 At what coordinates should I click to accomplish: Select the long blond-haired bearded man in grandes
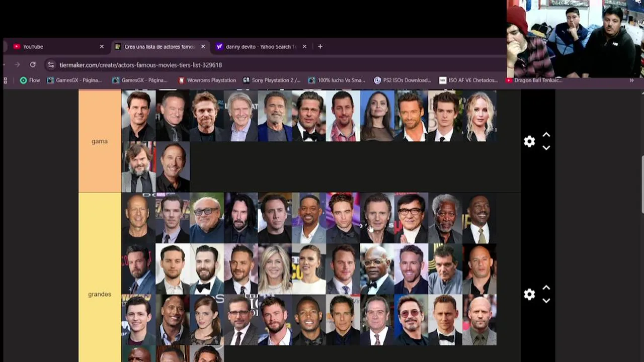(275, 320)
